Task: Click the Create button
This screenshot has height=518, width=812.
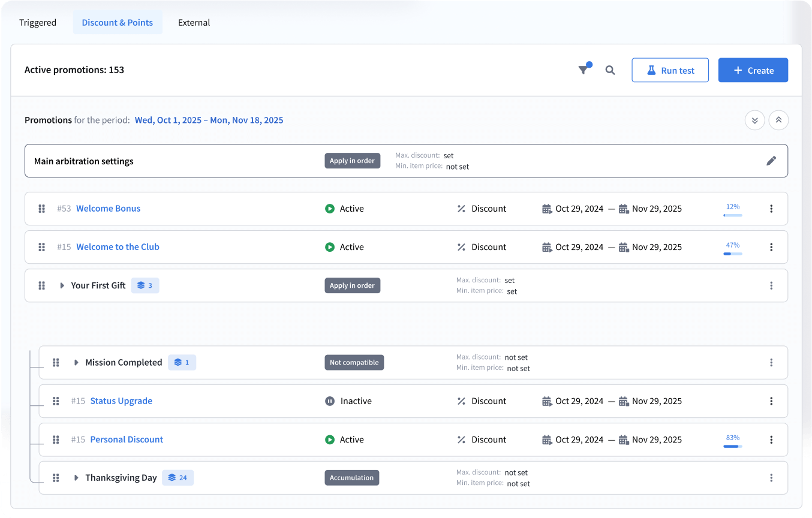Action: (x=753, y=70)
